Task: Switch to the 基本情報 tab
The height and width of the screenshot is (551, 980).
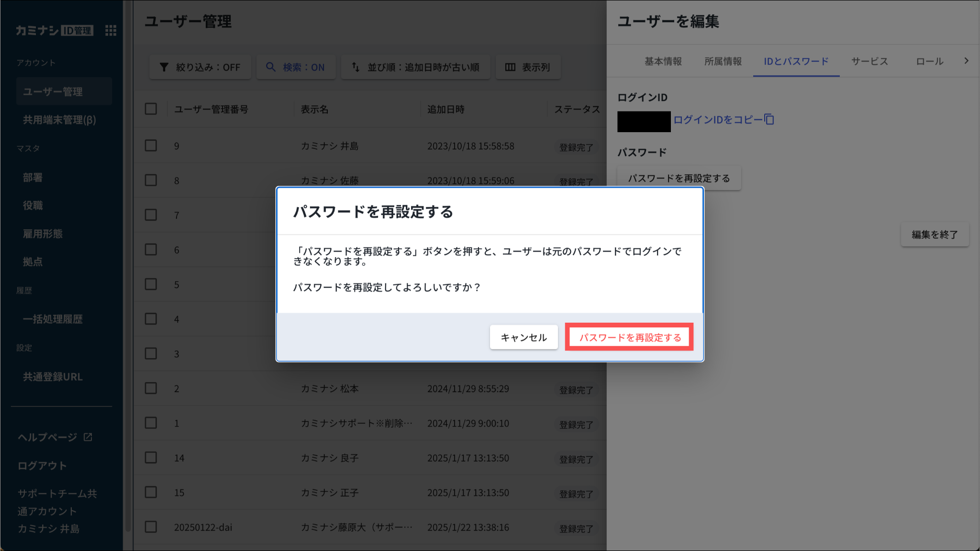Action: (663, 61)
